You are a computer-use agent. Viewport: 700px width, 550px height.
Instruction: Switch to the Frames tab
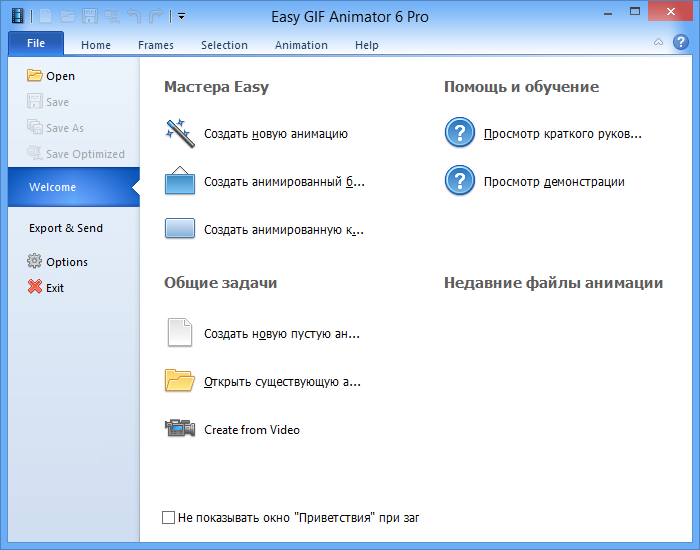156,45
